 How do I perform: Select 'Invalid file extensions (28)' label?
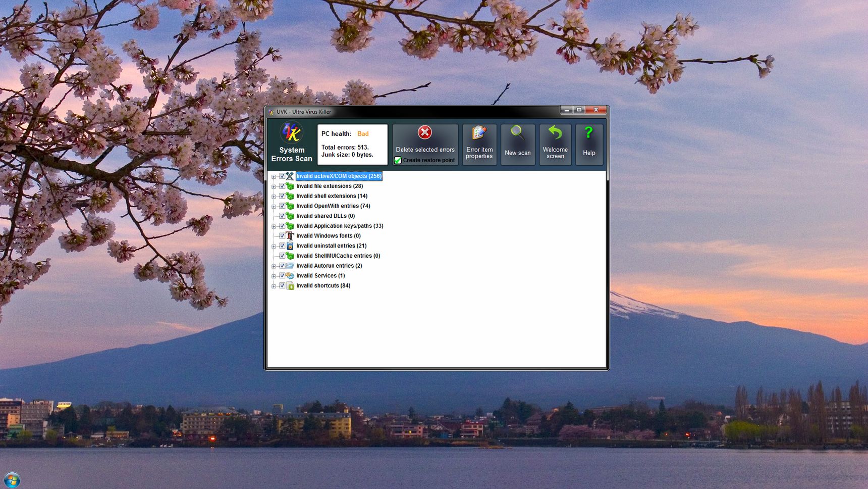[330, 186]
